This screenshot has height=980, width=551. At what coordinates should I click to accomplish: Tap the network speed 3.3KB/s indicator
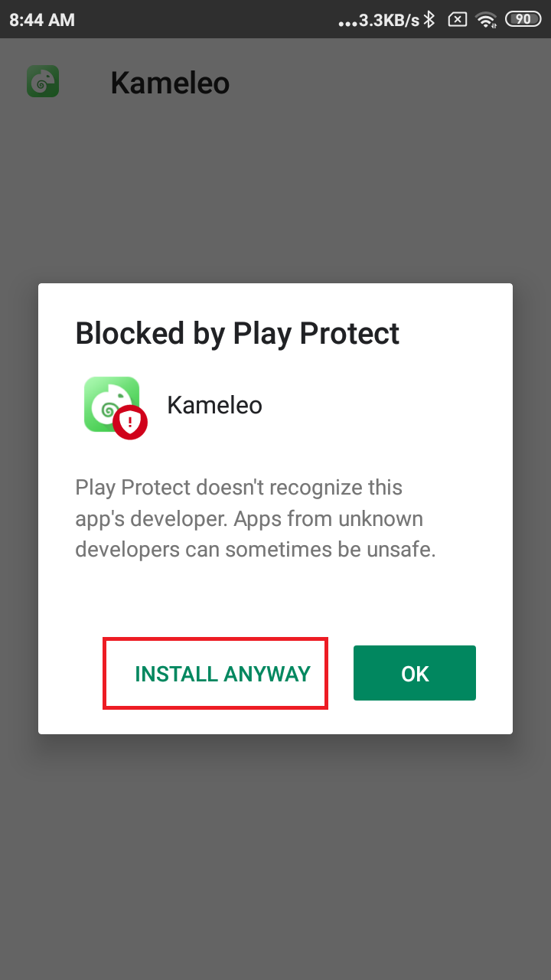(x=389, y=20)
